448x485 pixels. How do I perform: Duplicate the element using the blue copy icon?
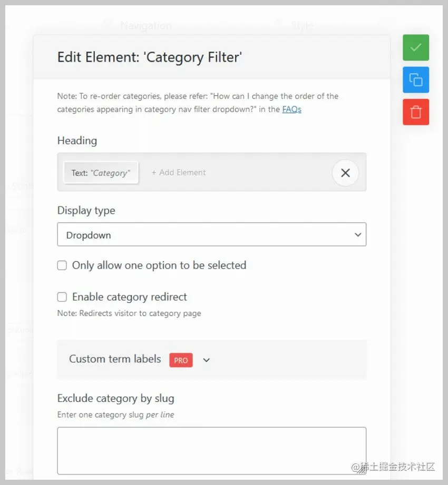click(416, 80)
